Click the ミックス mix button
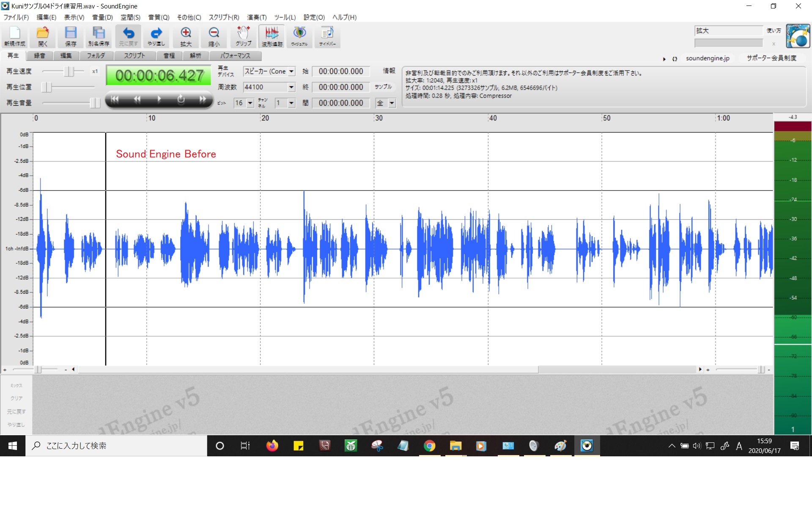The image size is (812, 510). point(16,385)
